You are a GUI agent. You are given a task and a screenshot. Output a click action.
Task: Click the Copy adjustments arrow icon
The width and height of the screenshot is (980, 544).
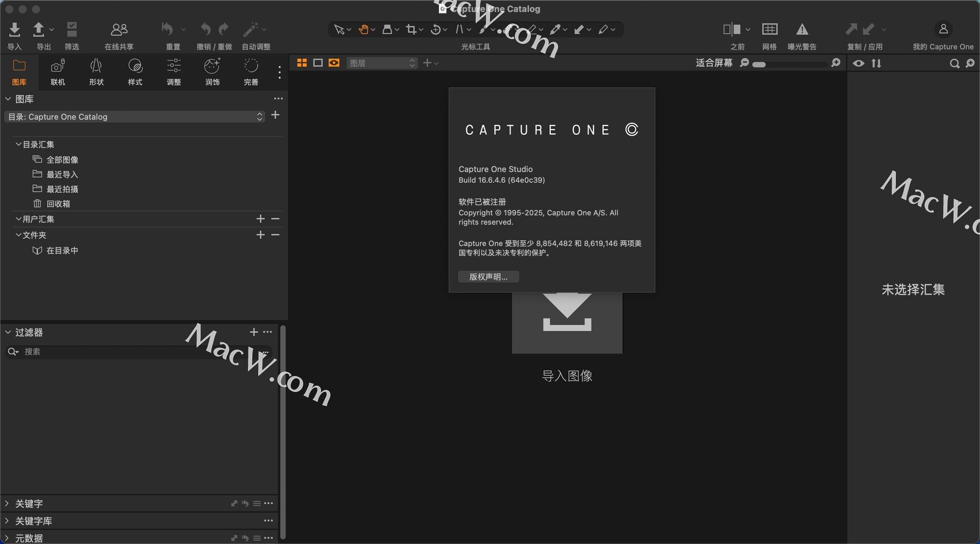pos(851,29)
